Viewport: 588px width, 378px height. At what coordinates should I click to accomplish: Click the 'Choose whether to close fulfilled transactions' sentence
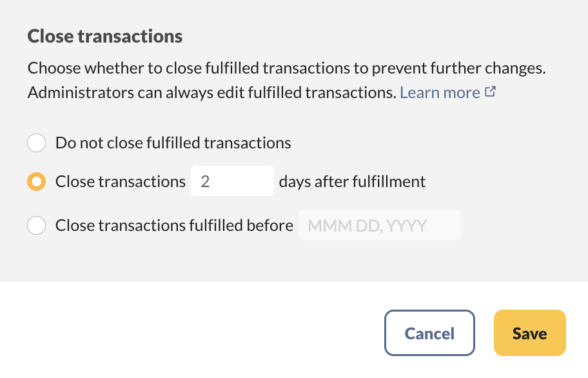(291, 68)
